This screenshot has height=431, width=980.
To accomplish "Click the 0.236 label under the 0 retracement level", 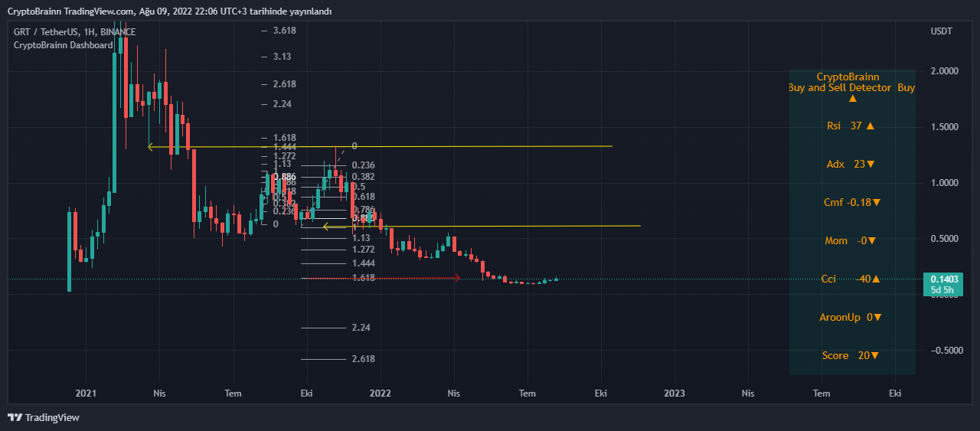I will tap(363, 165).
